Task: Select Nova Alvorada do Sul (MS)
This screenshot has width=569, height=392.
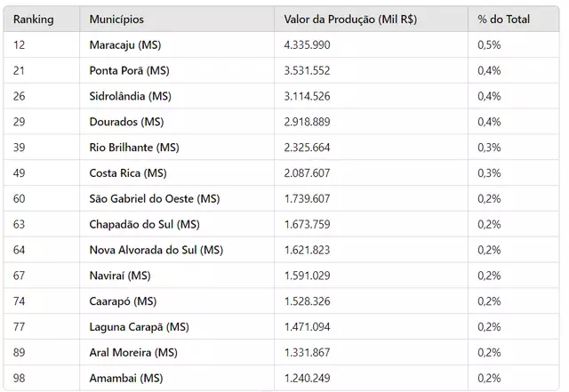Action: 156,250
